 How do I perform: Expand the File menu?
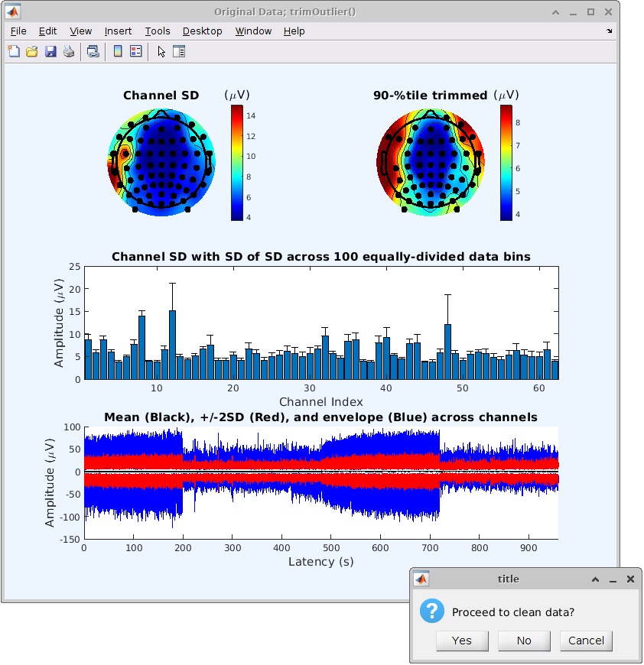(18, 31)
